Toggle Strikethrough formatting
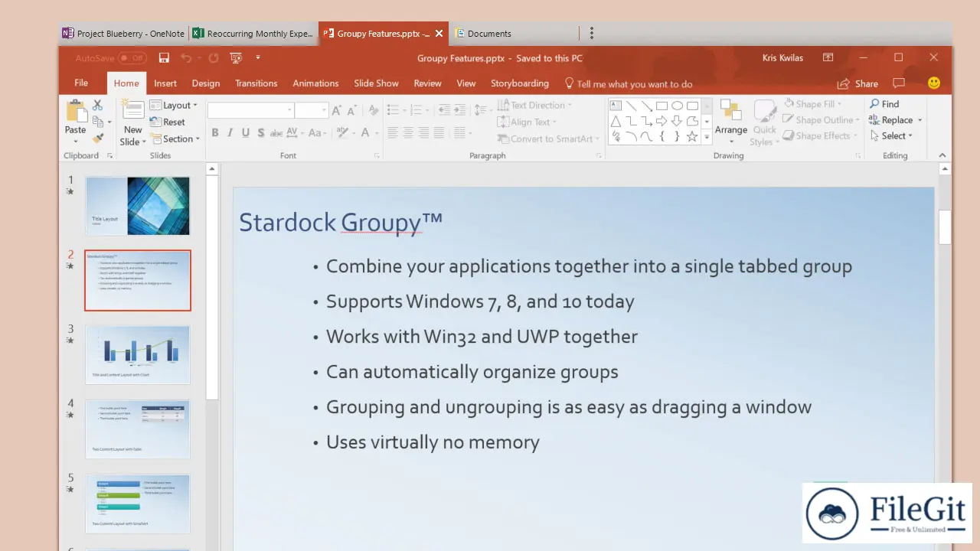The width and height of the screenshot is (980, 551). point(276,133)
